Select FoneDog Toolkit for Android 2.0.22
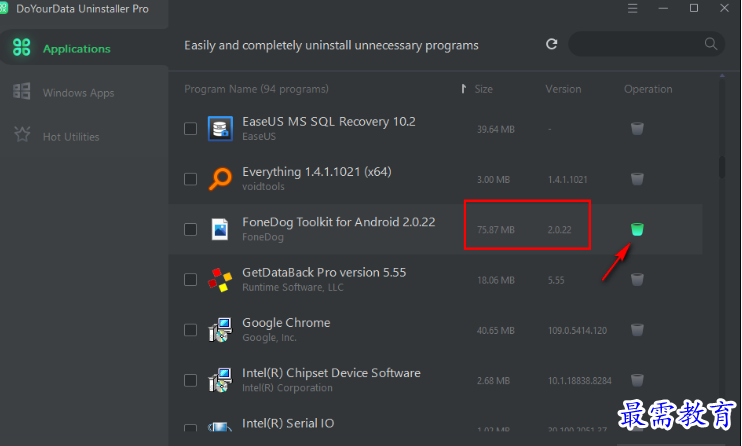 338,222
